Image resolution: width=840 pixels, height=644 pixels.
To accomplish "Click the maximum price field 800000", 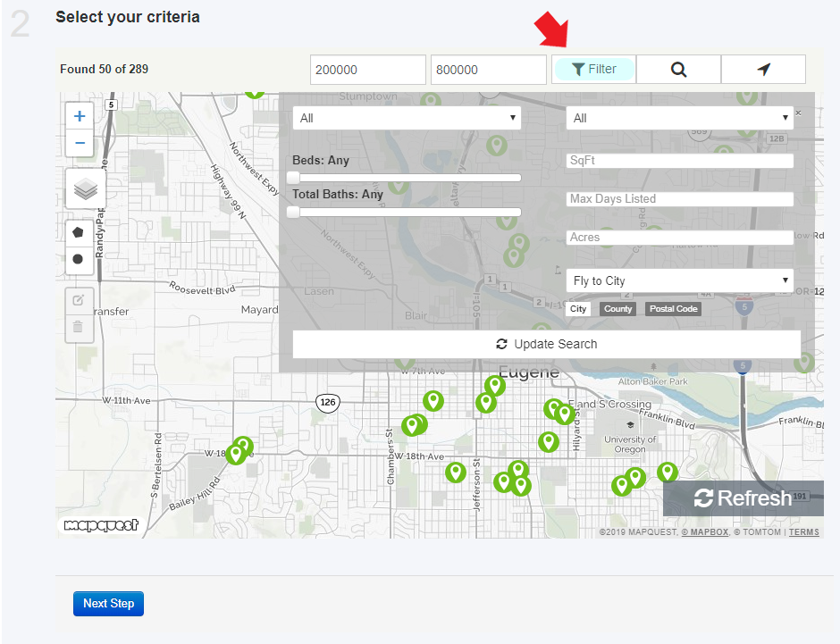I will pos(489,70).
